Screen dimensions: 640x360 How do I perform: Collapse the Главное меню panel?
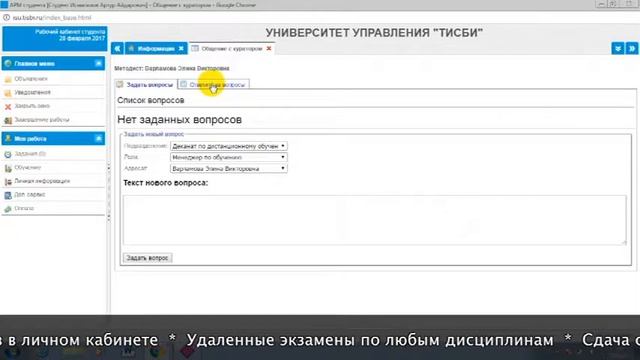pos(98,63)
